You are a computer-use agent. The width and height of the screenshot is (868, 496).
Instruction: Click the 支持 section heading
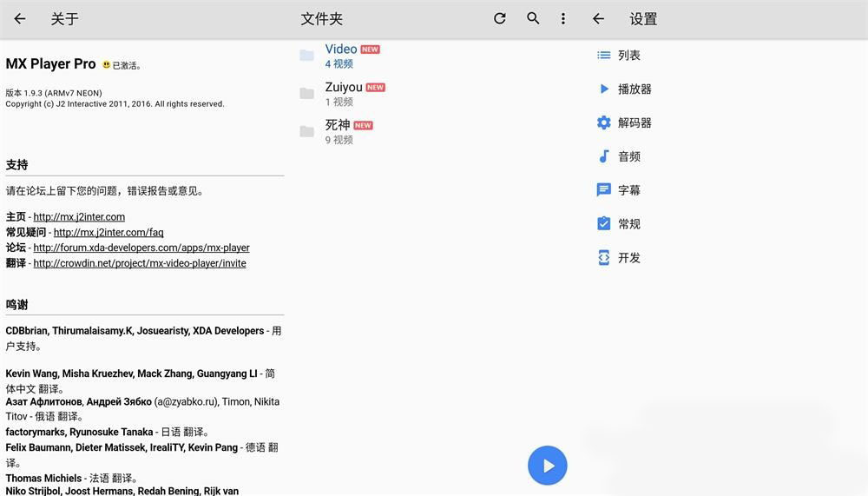coord(16,164)
